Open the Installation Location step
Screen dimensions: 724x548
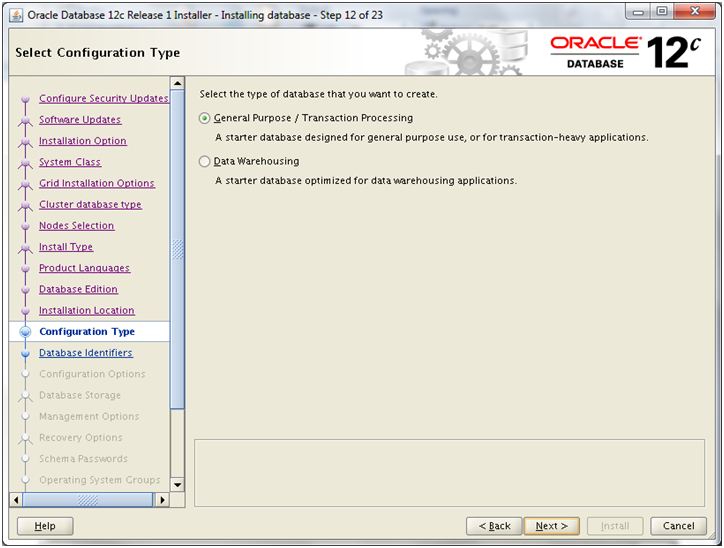click(x=86, y=311)
